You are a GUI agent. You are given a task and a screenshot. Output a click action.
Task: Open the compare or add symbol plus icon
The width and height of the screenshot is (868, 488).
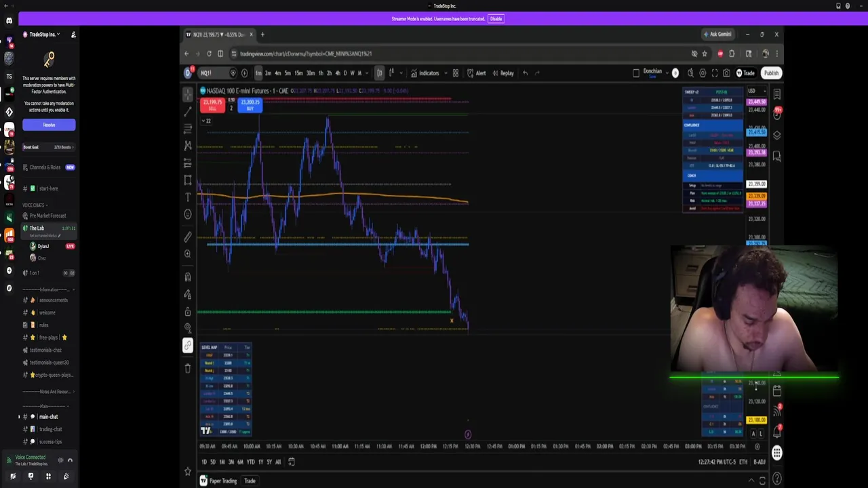pos(245,73)
